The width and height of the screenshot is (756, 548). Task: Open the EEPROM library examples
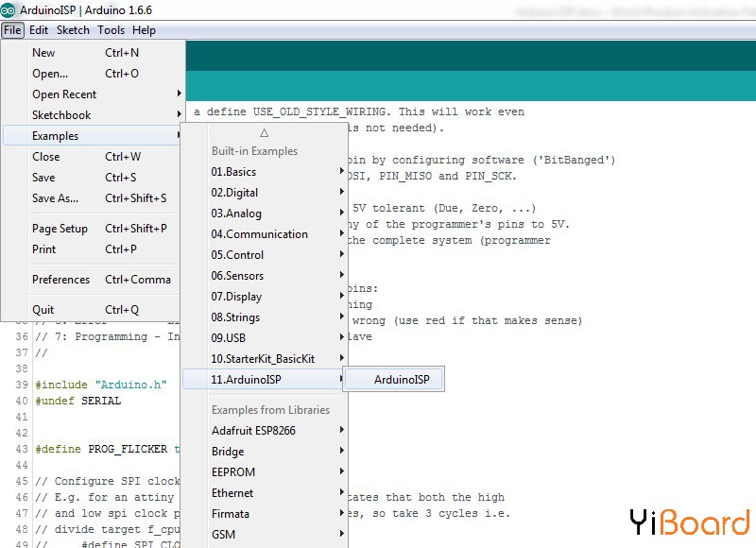click(x=265, y=471)
